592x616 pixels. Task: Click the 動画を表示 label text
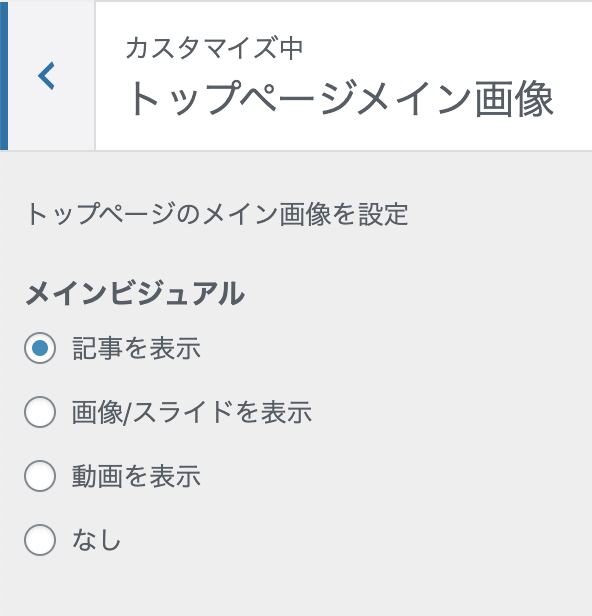136,476
